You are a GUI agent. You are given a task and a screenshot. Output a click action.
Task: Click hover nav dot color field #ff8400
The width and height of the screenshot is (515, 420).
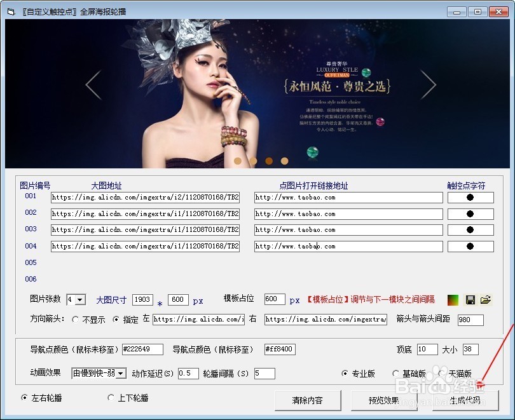click(x=280, y=349)
